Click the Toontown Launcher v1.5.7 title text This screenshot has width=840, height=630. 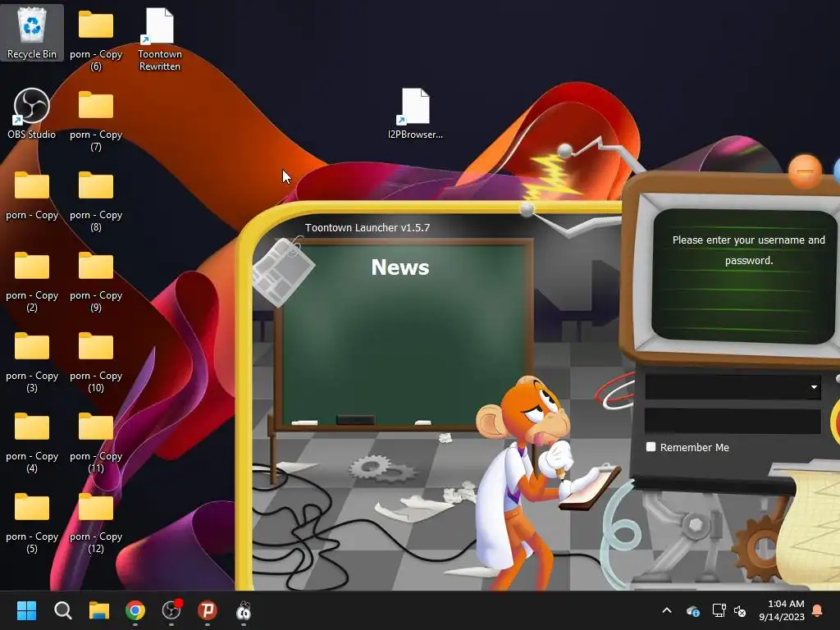click(x=367, y=228)
